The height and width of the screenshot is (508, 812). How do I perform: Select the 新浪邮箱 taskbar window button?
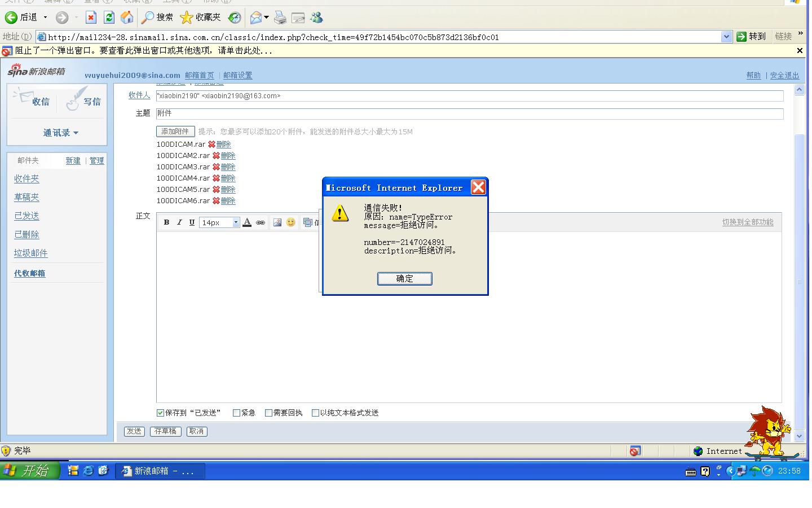click(161, 471)
